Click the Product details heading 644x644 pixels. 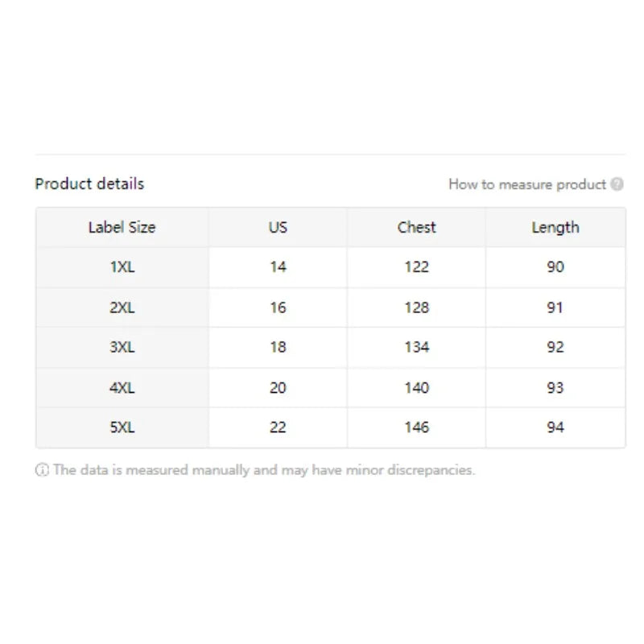[x=89, y=184]
